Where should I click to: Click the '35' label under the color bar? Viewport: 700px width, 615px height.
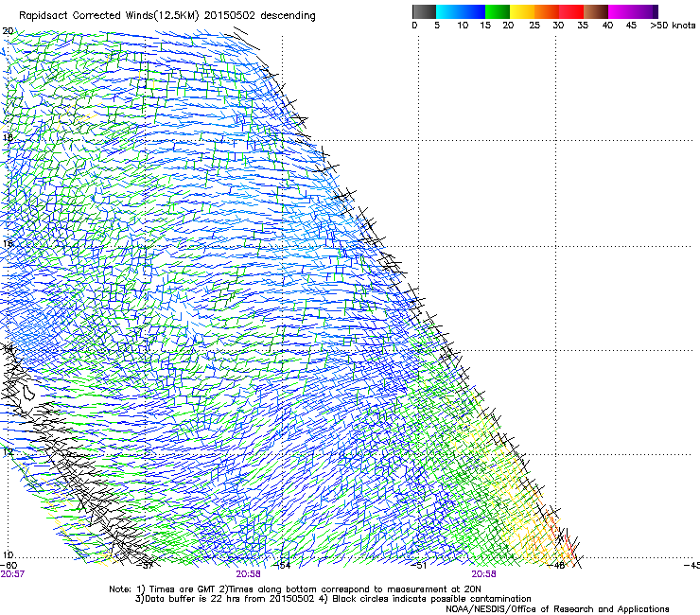click(583, 26)
